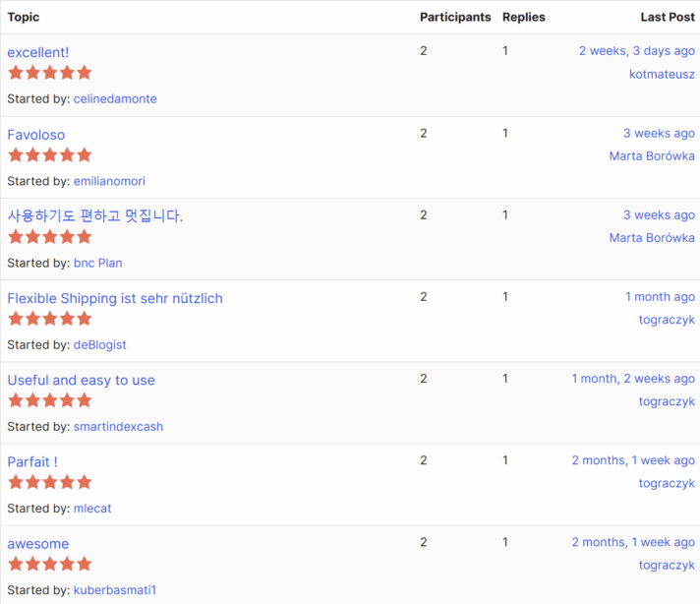Open the '2 weeks, 3 days ago' last post
This screenshot has height=604, width=700.
(636, 51)
